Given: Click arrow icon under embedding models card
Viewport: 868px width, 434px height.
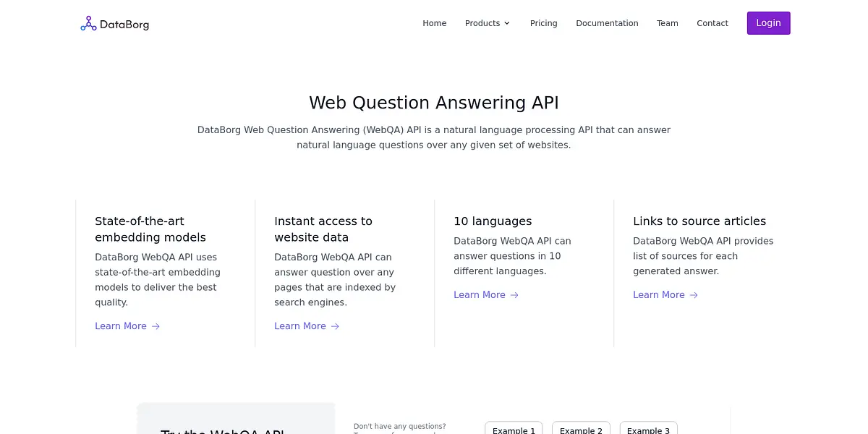Looking at the screenshot, I should [156, 326].
